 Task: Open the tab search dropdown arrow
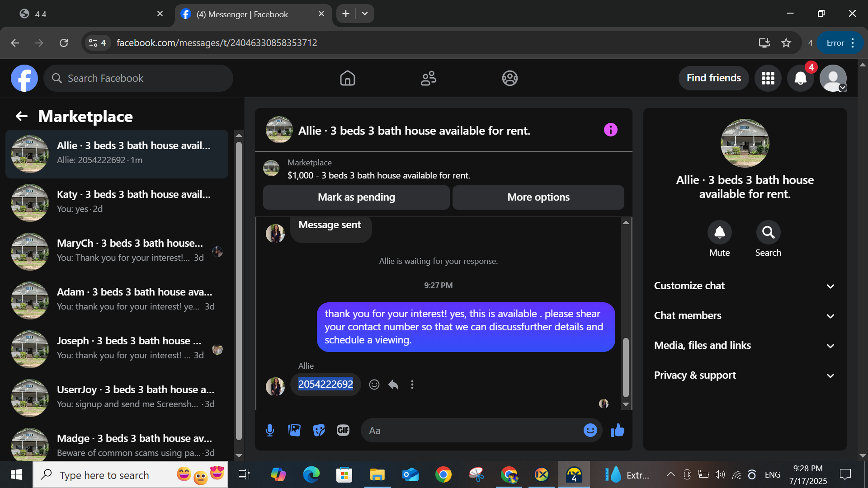(365, 14)
